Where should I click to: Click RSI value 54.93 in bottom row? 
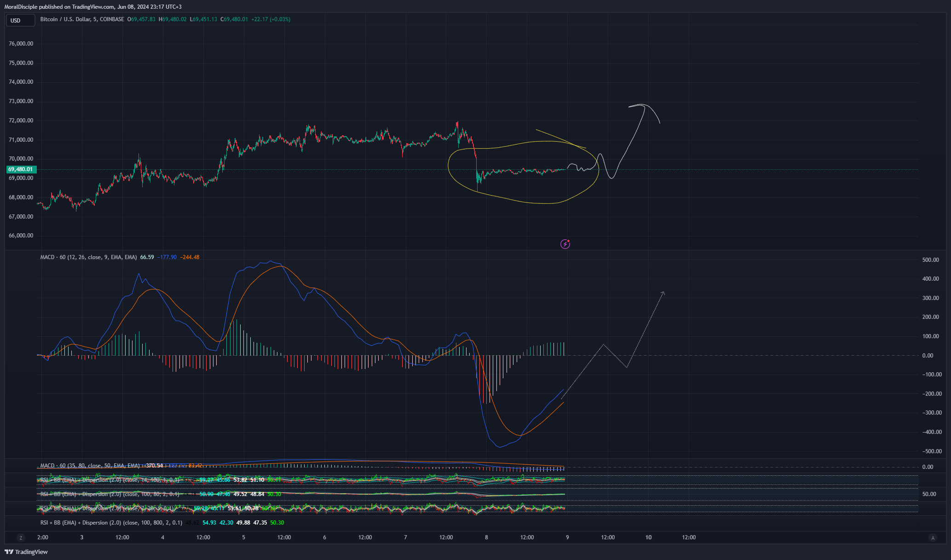click(x=209, y=523)
